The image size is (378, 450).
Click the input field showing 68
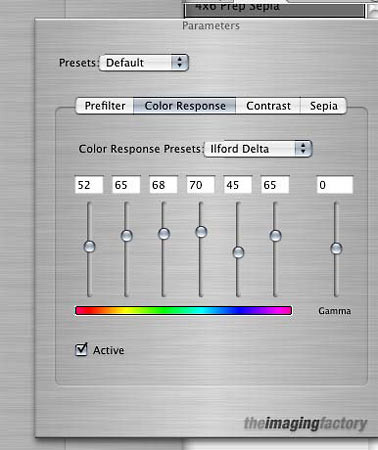pyautogui.click(x=163, y=185)
